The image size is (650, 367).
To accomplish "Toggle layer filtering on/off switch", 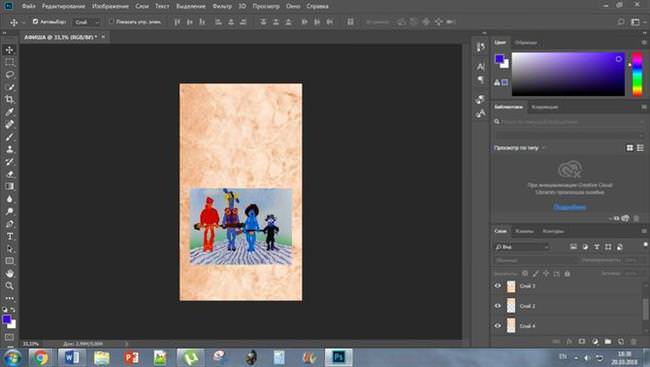I will pyautogui.click(x=645, y=245).
